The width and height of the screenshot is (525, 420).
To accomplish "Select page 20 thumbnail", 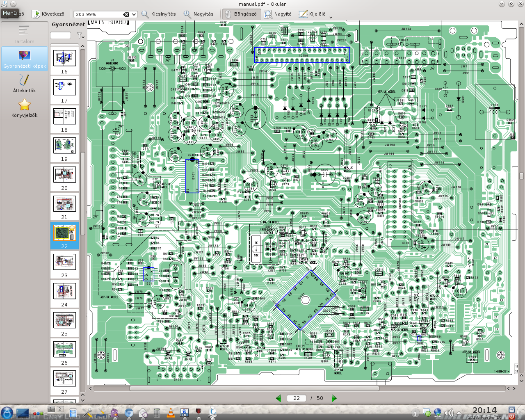I will click(x=64, y=178).
